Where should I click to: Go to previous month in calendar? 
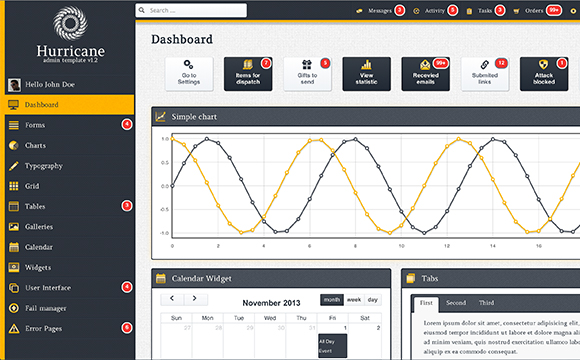pyautogui.click(x=172, y=299)
